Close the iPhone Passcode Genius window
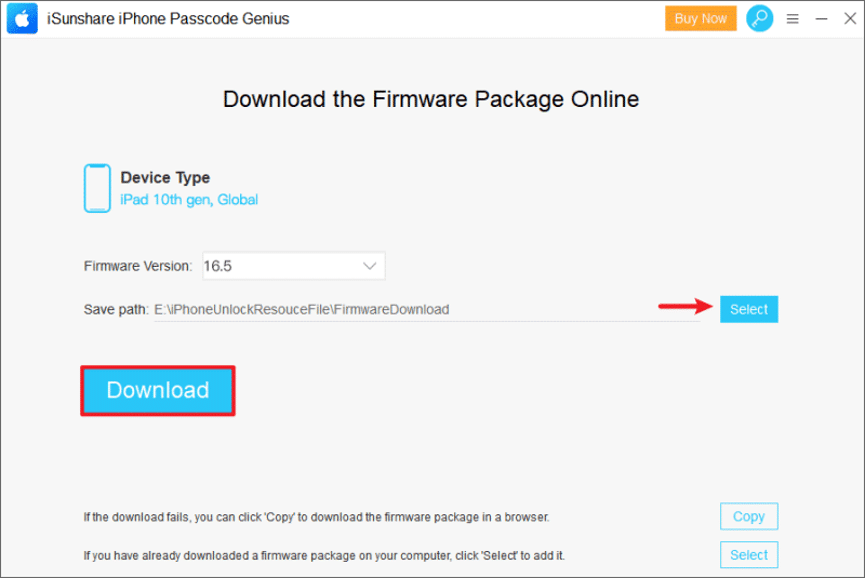This screenshot has height=579, width=866. (x=849, y=19)
